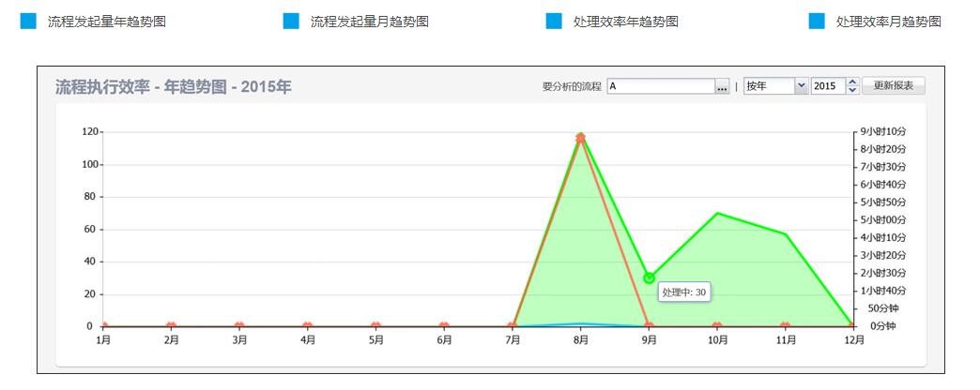Click the 2015 year field
Screen dimensions: 980x390
click(828, 86)
